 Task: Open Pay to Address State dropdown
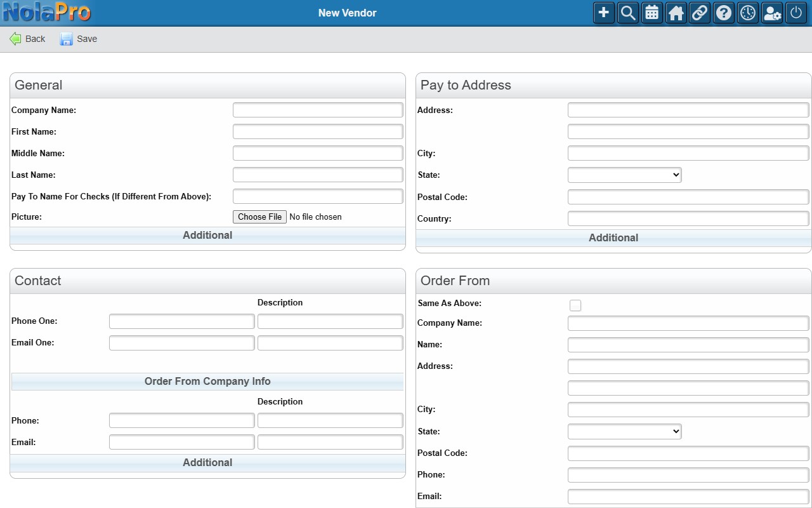(x=625, y=175)
